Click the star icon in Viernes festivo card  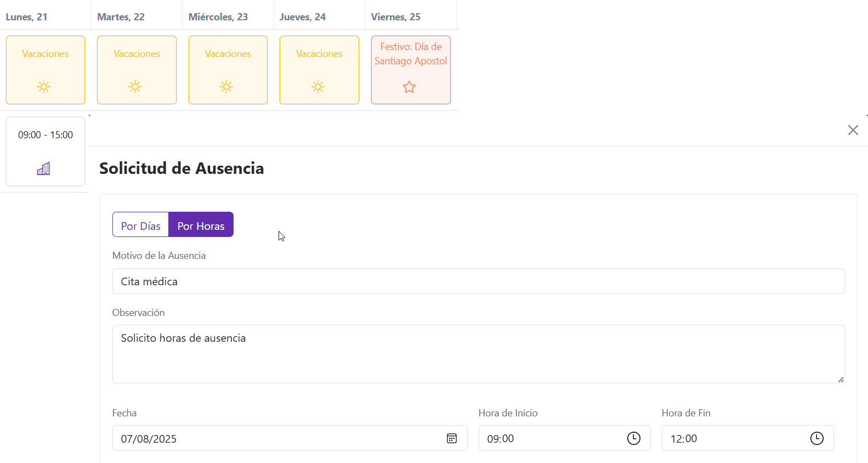tap(409, 87)
